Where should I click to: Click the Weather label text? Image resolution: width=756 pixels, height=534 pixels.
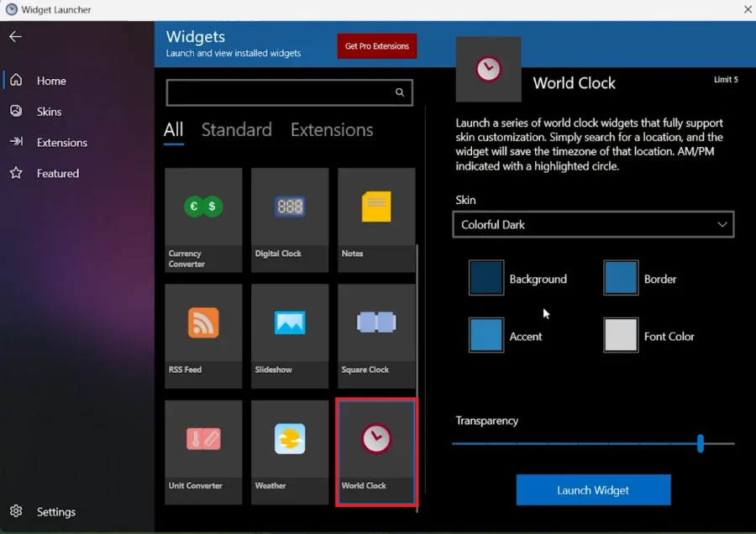270,486
